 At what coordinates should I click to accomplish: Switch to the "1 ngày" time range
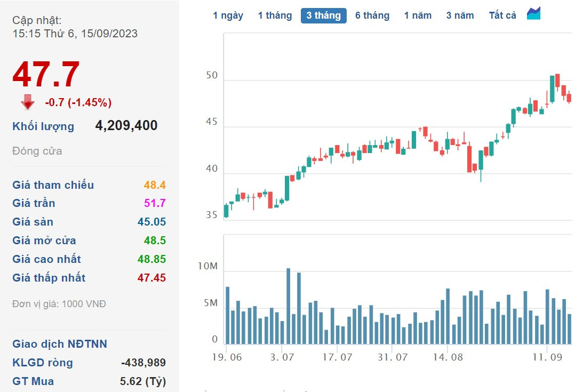[228, 15]
